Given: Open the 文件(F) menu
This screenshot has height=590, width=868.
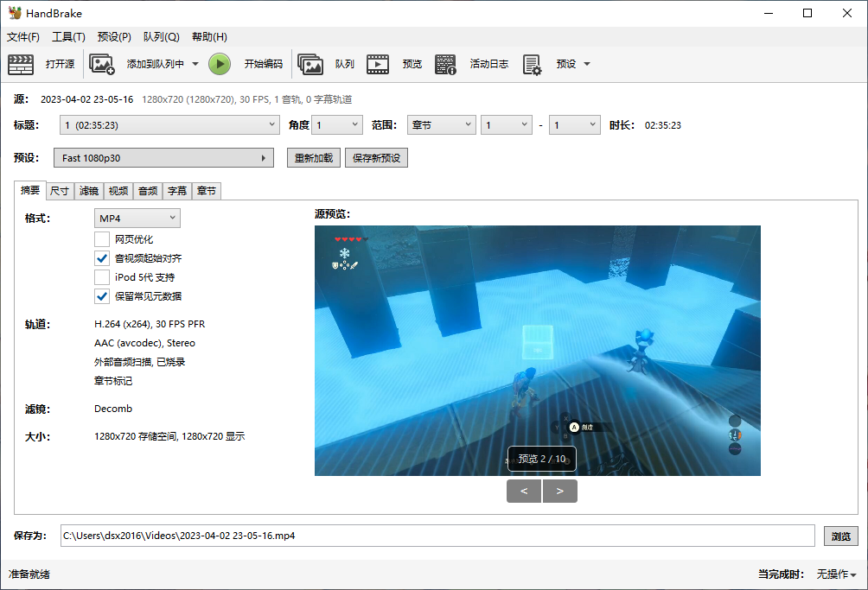Looking at the screenshot, I should tap(23, 37).
